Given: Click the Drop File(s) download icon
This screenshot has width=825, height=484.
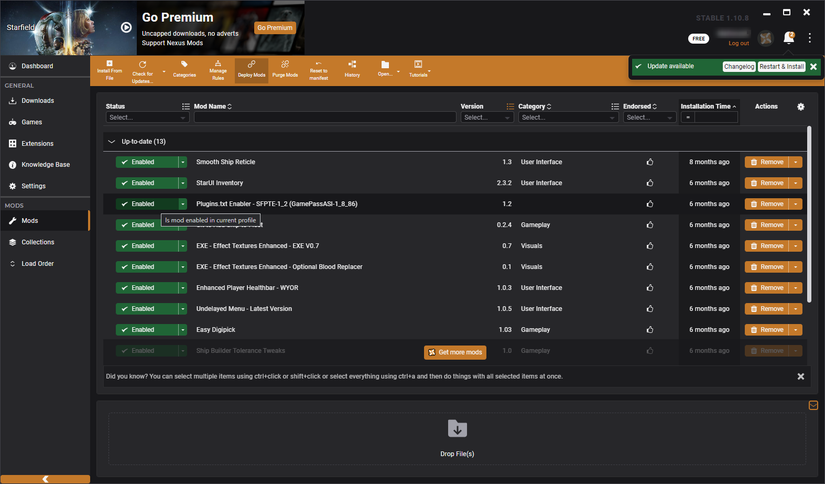Looking at the screenshot, I should click(457, 429).
